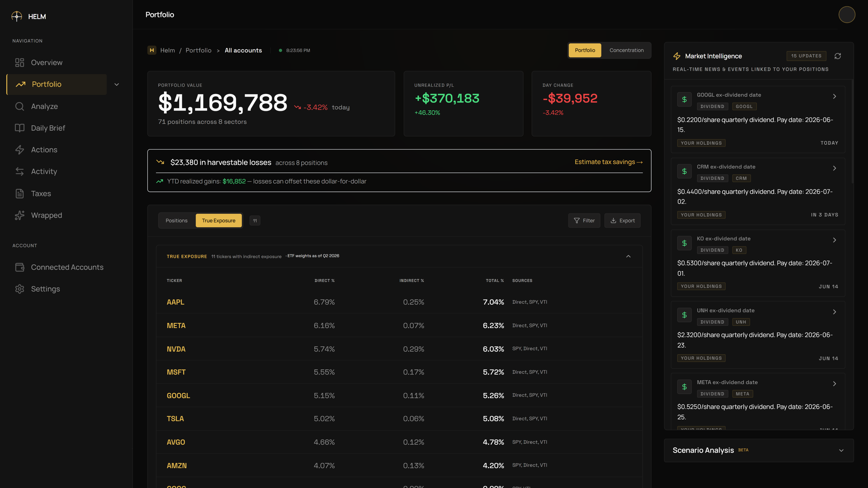Click the META dividend dollar icon
868x488 pixels.
pos(684,387)
